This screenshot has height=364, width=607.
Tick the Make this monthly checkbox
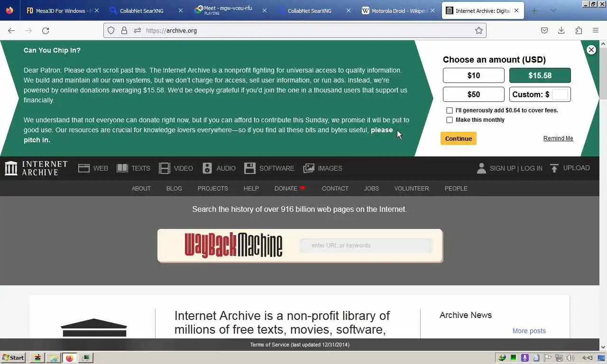(x=450, y=120)
